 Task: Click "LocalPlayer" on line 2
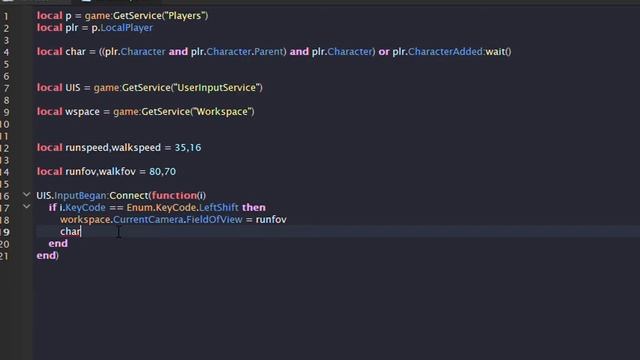(127, 28)
